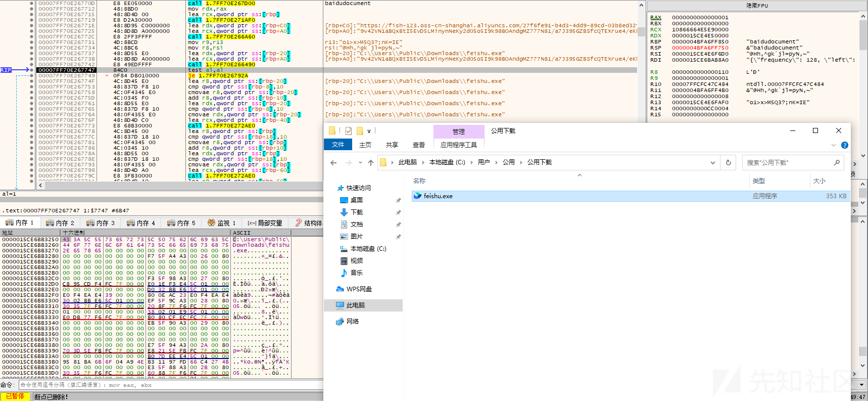Viewport: 868px width, 401px height.
Task: Sort by the 大小 column header
Action: pyautogui.click(x=819, y=181)
